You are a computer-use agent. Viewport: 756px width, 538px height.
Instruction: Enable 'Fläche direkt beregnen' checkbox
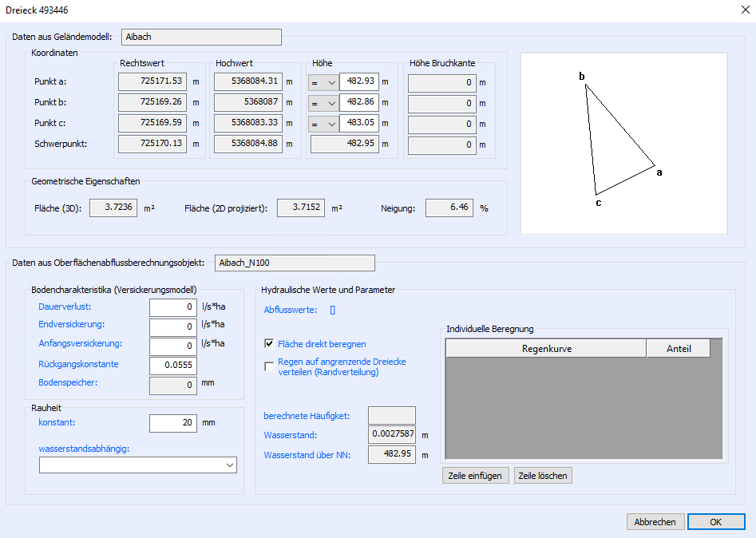point(270,344)
